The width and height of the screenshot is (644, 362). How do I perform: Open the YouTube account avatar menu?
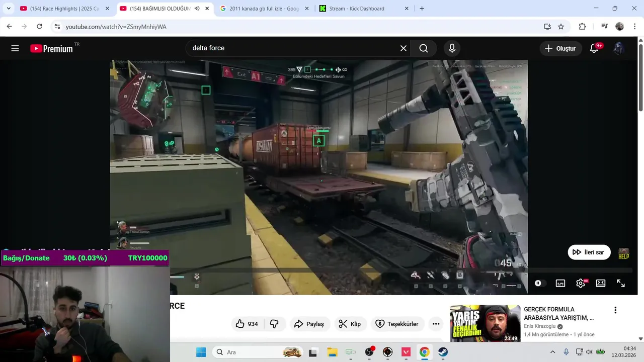[619, 48]
